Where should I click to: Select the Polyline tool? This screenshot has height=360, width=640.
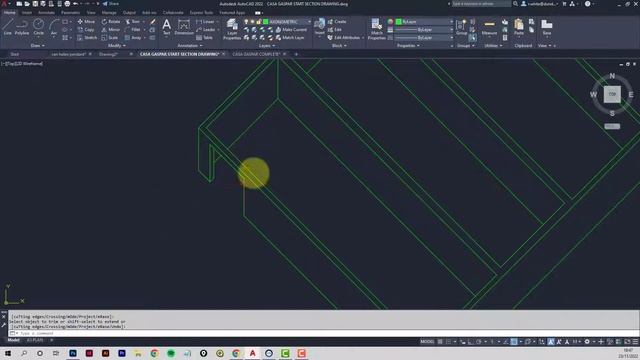pos(22,27)
